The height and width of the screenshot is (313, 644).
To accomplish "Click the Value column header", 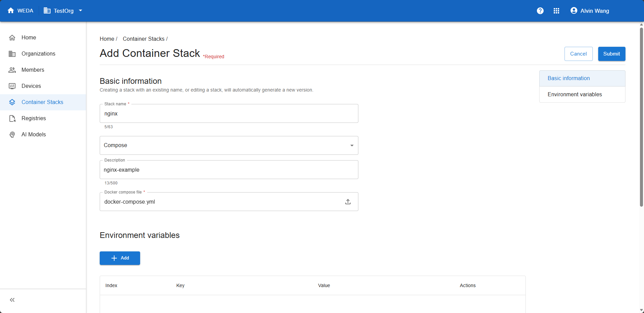I will click(x=324, y=285).
